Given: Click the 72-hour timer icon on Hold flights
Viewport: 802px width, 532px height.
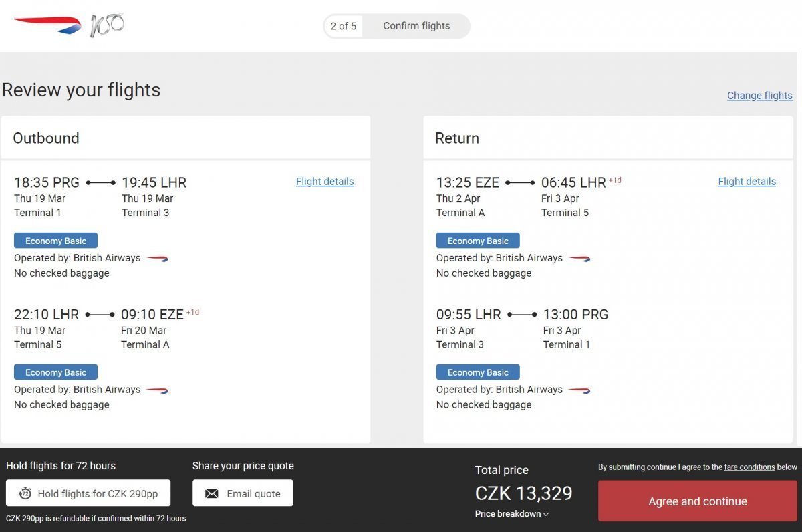Looking at the screenshot, I should click(x=25, y=493).
